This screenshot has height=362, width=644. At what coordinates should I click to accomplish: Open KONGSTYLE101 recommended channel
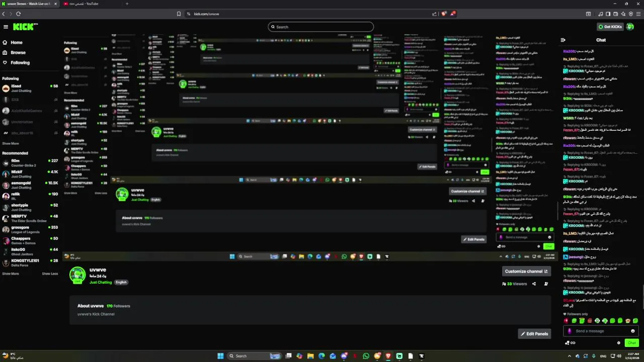tap(30, 262)
